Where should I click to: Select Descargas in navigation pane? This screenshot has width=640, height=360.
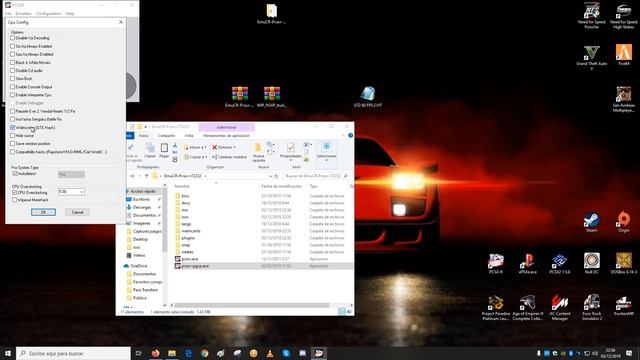click(x=142, y=207)
